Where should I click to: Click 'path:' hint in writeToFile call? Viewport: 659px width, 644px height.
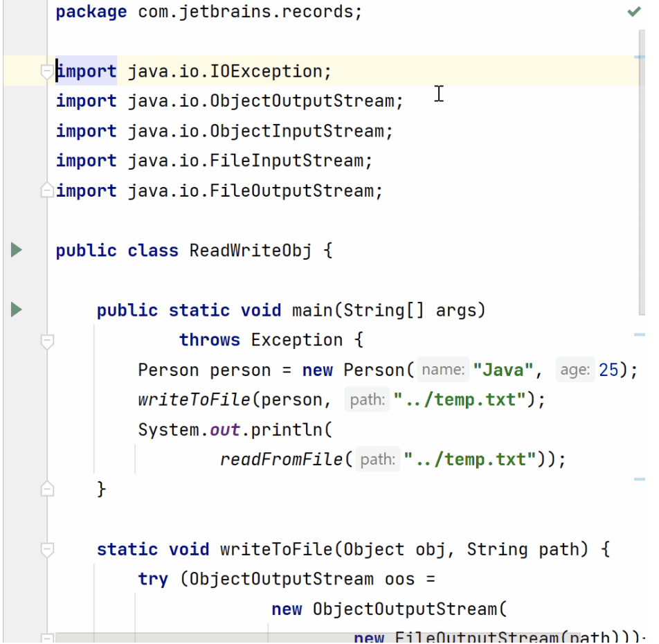coord(366,400)
